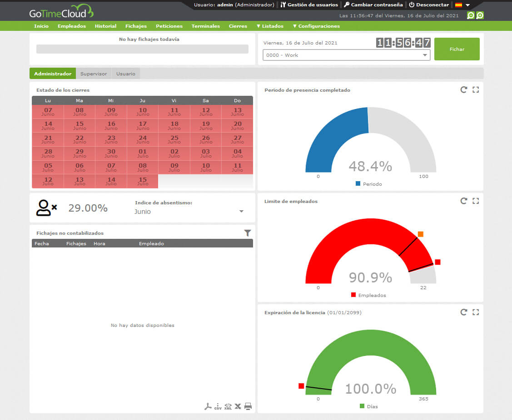The height and width of the screenshot is (420, 512).
Task: Print the Fichajes no contabilizados table
Action: point(248,406)
